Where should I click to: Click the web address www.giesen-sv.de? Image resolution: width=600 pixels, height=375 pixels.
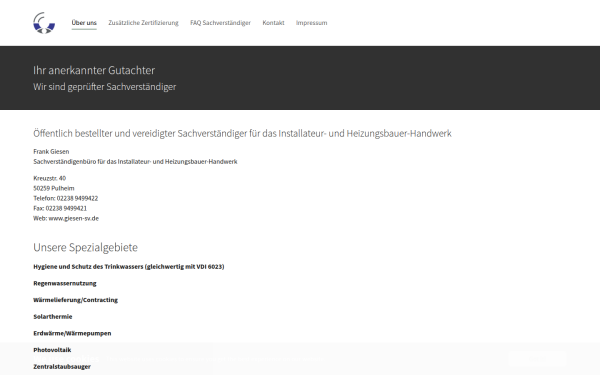click(73, 218)
